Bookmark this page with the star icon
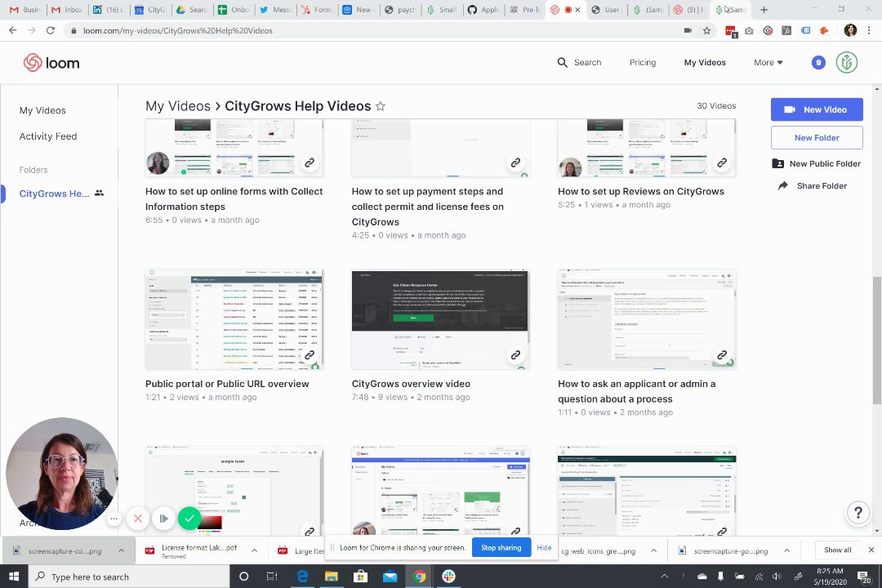882x588 pixels. 706,30
